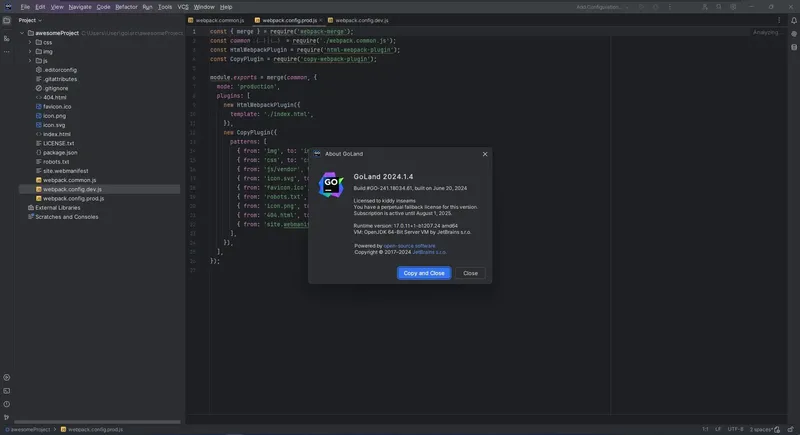Open the Project tool window icon
Screen dimensions: 800x435
click(x=7, y=20)
